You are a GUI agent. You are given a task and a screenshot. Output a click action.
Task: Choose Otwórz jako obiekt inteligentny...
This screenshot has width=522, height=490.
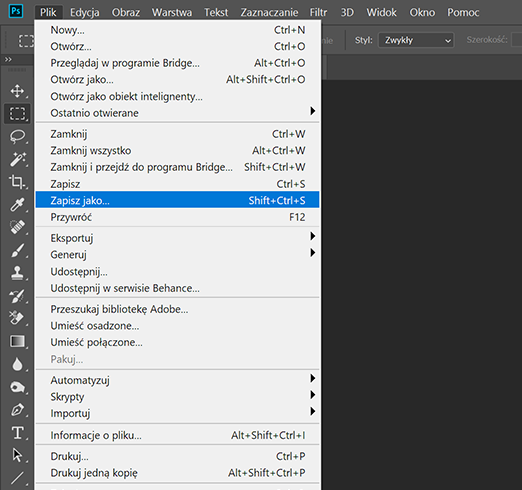(177, 96)
